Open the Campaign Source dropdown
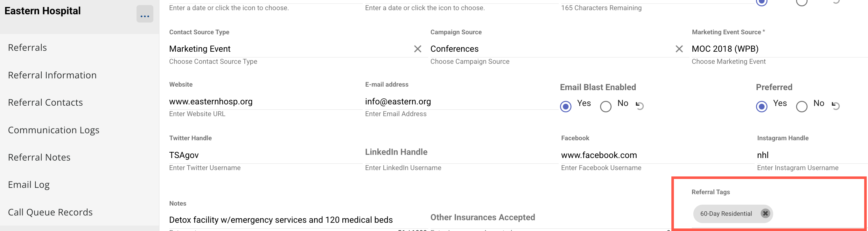The width and height of the screenshot is (868, 231). tap(549, 49)
